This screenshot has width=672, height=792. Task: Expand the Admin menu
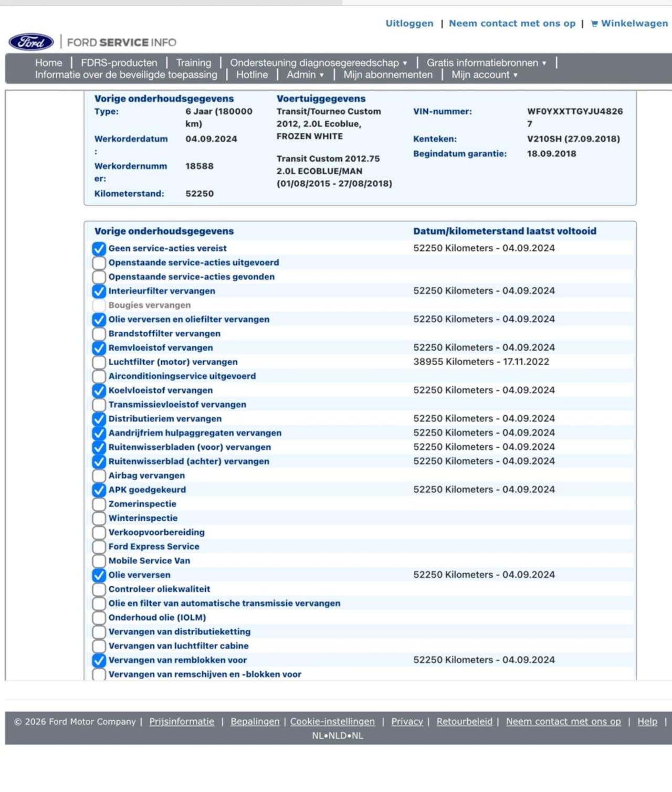point(305,75)
